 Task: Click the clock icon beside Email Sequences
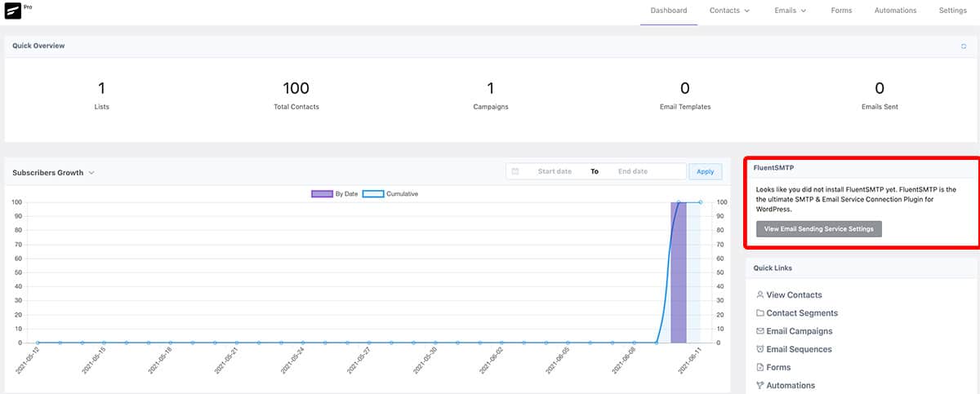pyautogui.click(x=760, y=349)
